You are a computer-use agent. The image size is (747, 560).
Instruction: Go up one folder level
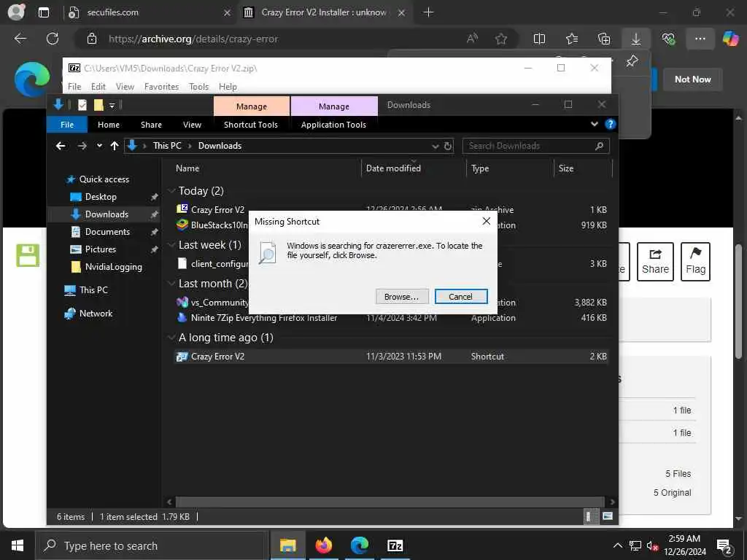[115, 146]
